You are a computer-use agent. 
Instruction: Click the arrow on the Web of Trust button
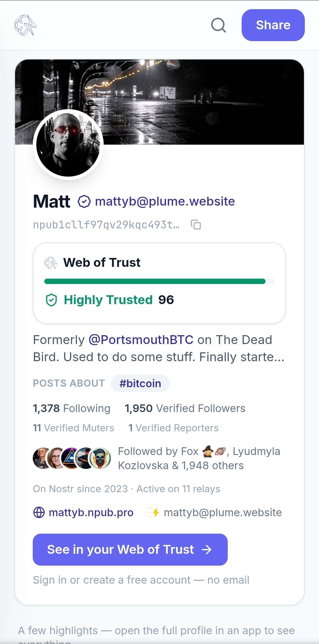tap(206, 550)
